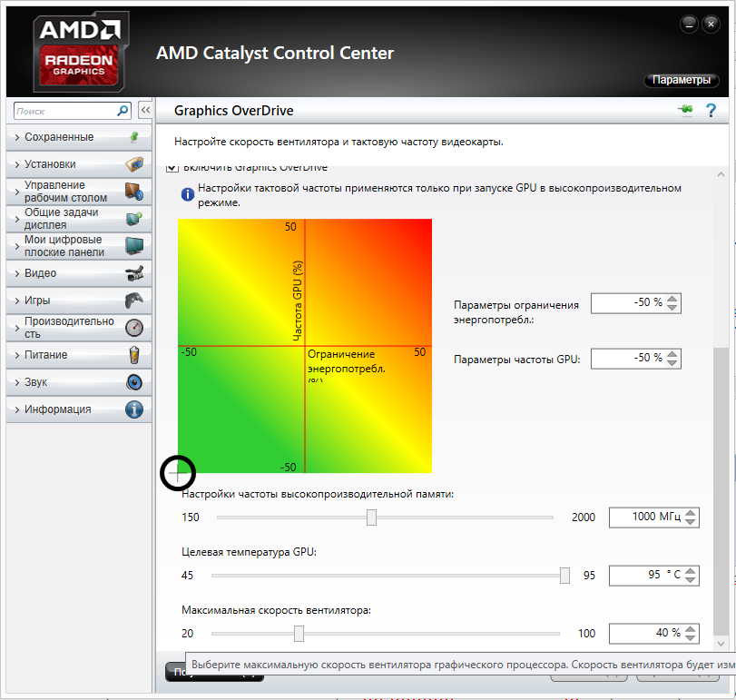This screenshot has width=736, height=700.
Task: Click the Видео camera icon
Action: tap(134, 273)
